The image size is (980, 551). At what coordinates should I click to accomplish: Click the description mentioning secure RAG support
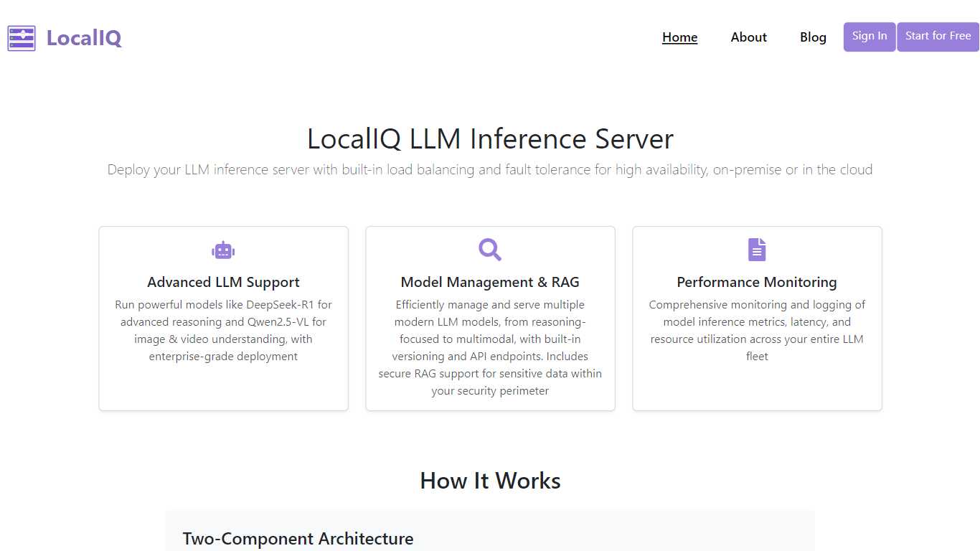coord(490,348)
